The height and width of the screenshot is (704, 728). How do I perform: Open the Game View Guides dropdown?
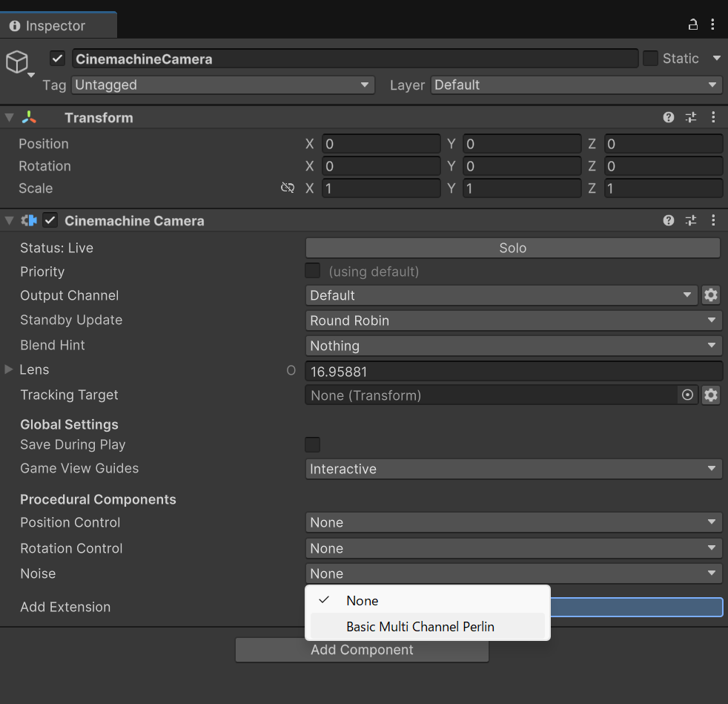click(x=514, y=468)
